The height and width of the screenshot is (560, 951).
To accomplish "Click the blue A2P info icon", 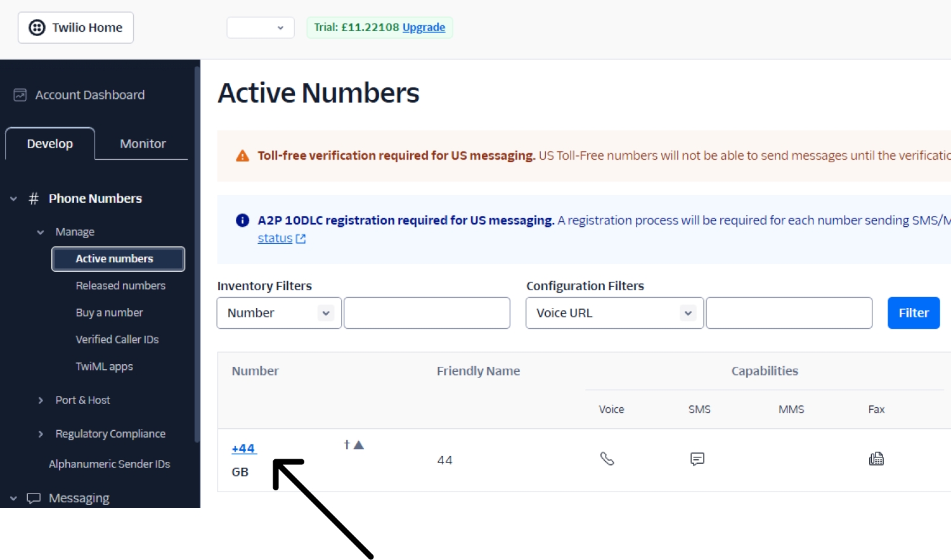I will click(x=242, y=220).
